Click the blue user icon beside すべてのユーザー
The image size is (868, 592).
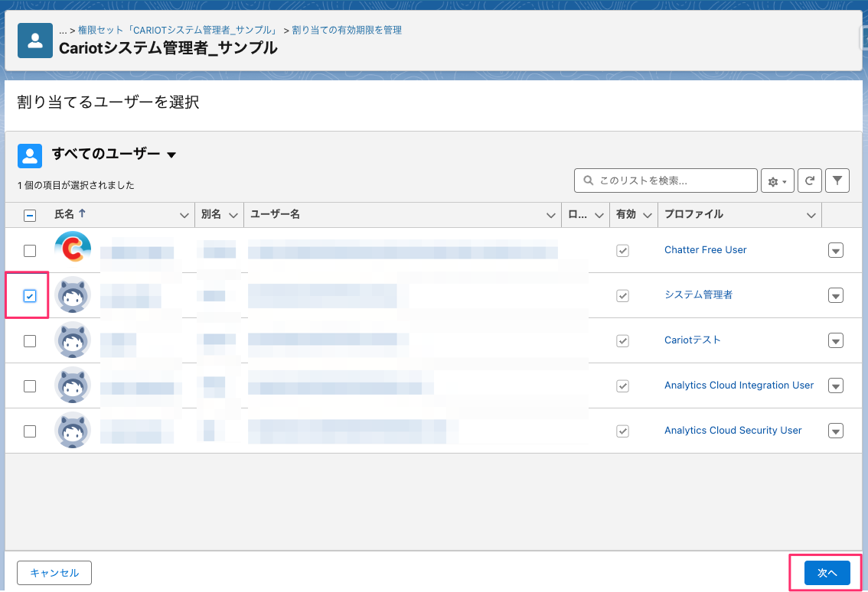click(30, 156)
